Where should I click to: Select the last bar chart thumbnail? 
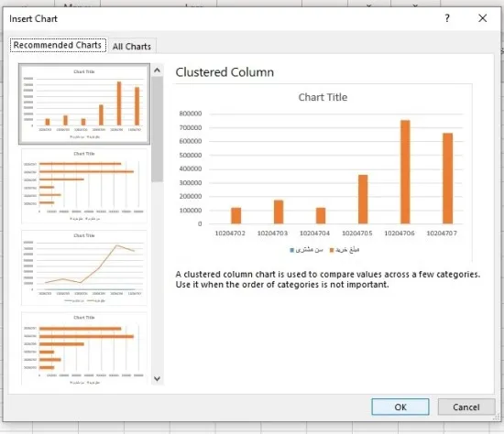click(x=84, y=348)
